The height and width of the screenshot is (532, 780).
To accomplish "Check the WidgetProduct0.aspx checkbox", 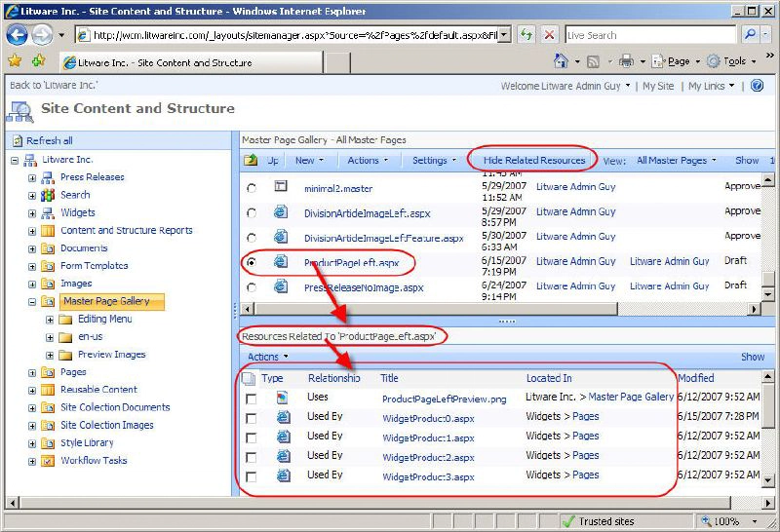I will coord(252,419).
